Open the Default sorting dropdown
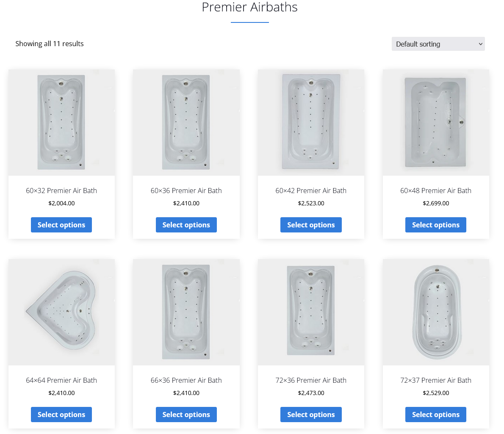Screen dimensions: 504x434 click(438, 44)
